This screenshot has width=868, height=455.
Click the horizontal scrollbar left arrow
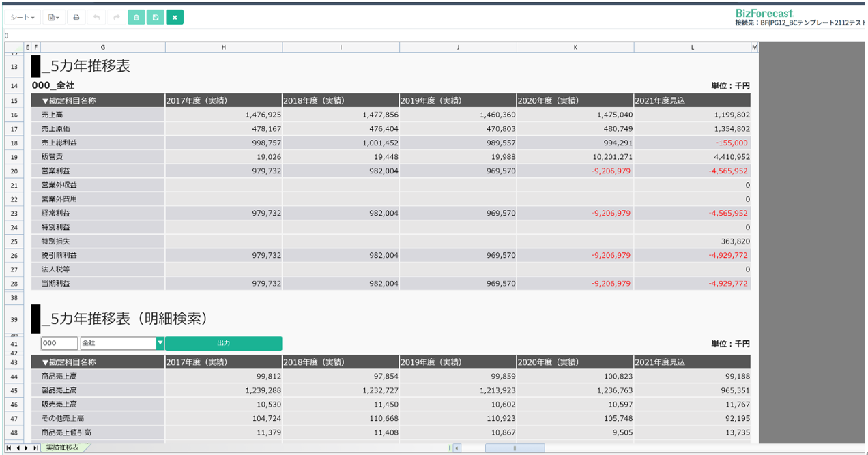[x=457, y=448]
